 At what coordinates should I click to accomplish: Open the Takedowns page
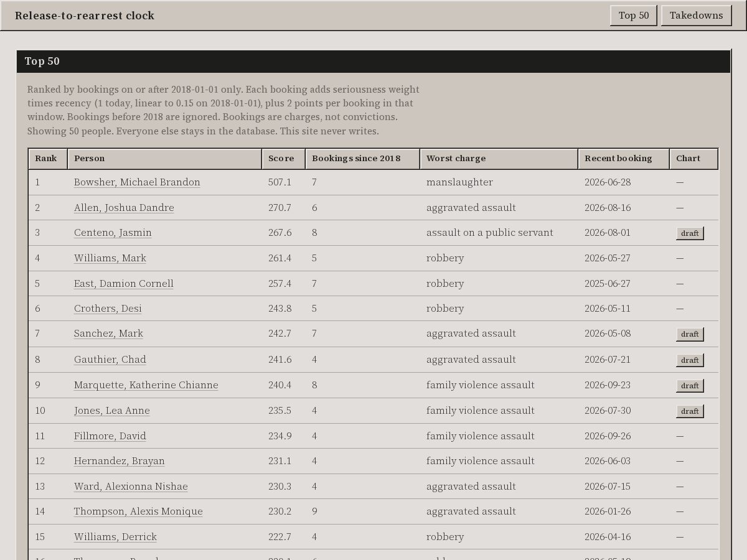[696, 16]
